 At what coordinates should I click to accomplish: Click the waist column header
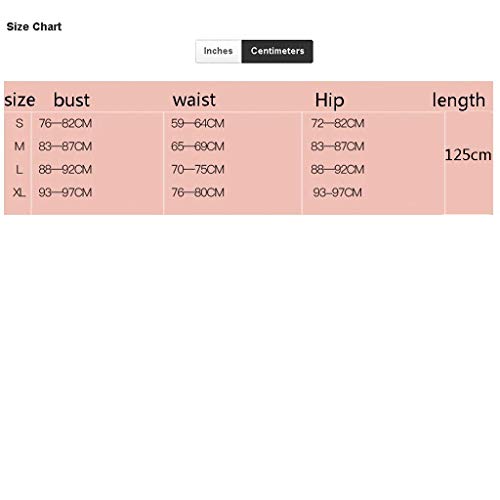point(194,100)
